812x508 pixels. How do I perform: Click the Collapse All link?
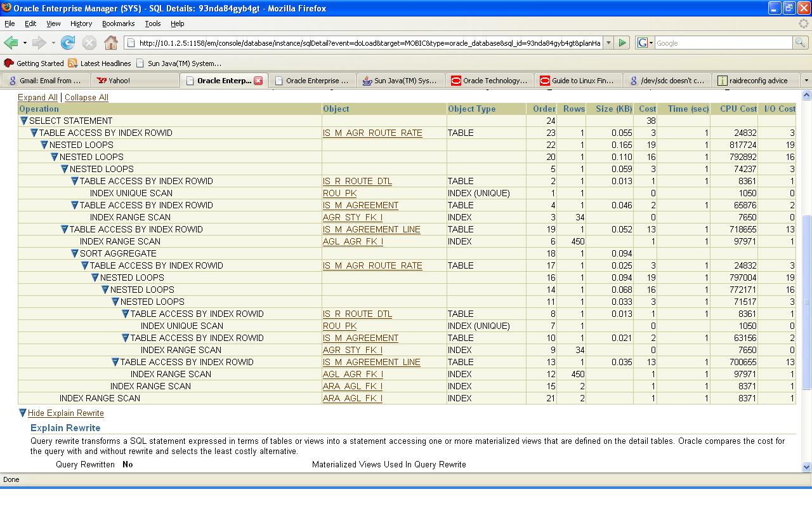[x=86, y=97]
